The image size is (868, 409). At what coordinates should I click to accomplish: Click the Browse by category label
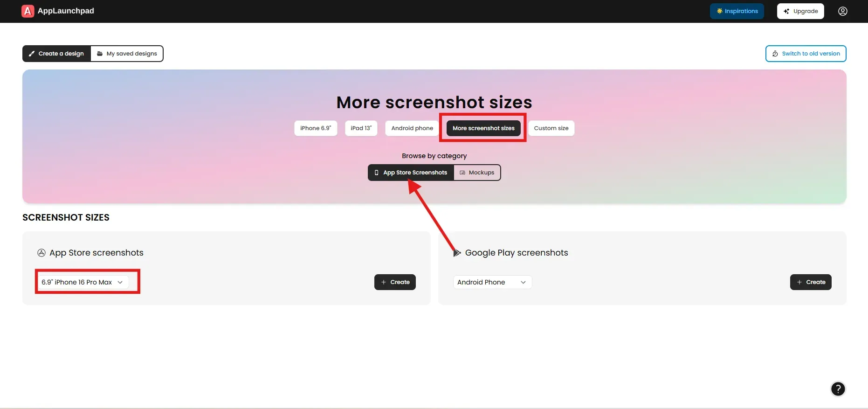coord(434,156)
